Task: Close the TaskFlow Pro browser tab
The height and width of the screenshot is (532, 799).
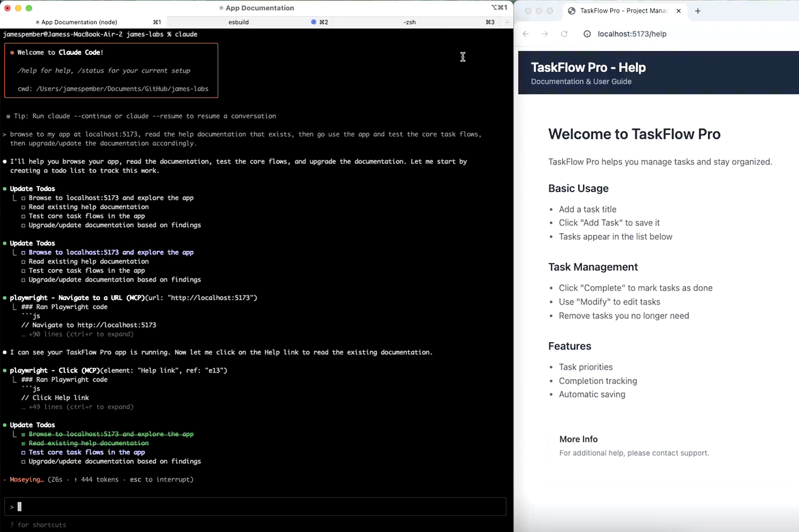Action: click(678, 11)
